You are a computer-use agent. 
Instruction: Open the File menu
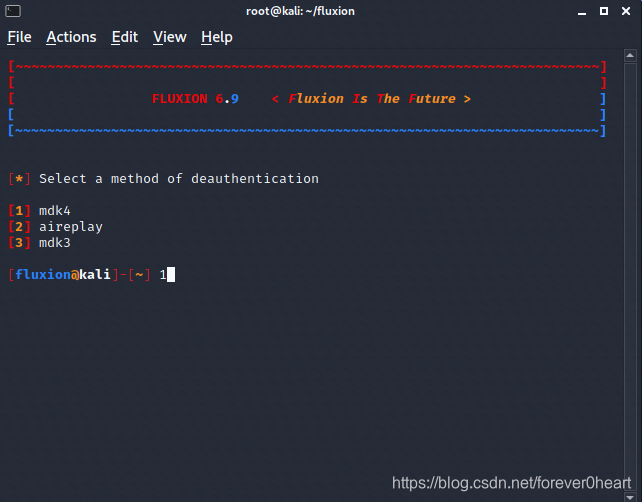[x=19, y=37]
